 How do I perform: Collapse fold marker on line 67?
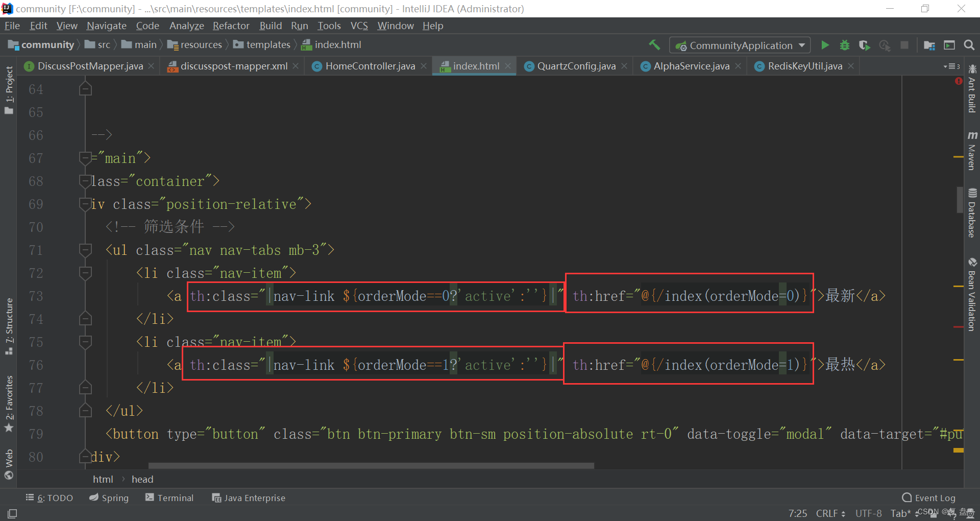tap(85, 158)
